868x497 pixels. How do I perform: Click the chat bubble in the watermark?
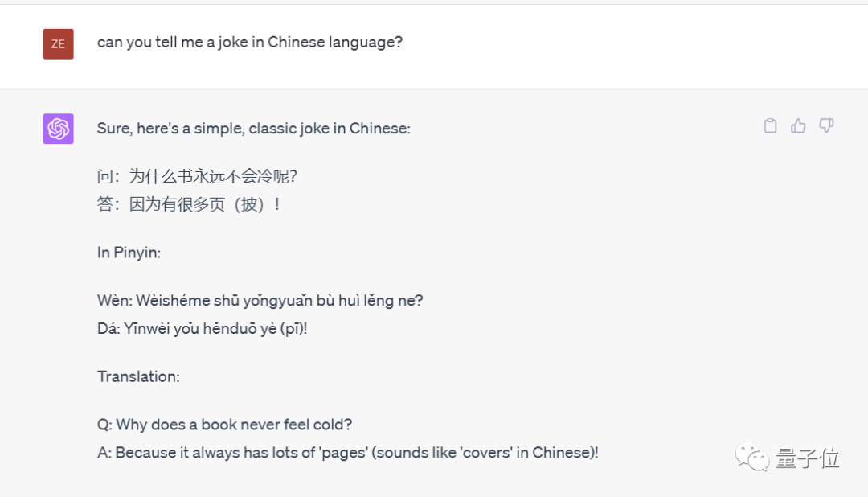pyautogui.click(x=752, y=457)
